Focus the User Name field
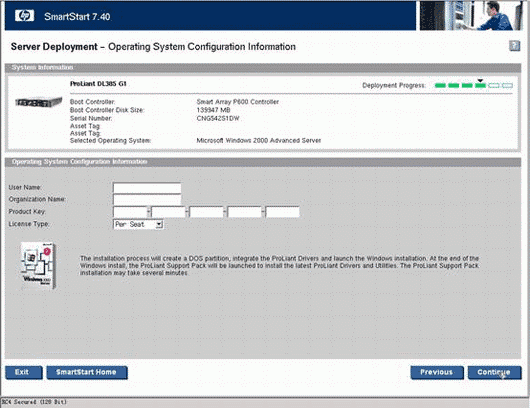This screenshot has height=408, width=530. (147, 188)
